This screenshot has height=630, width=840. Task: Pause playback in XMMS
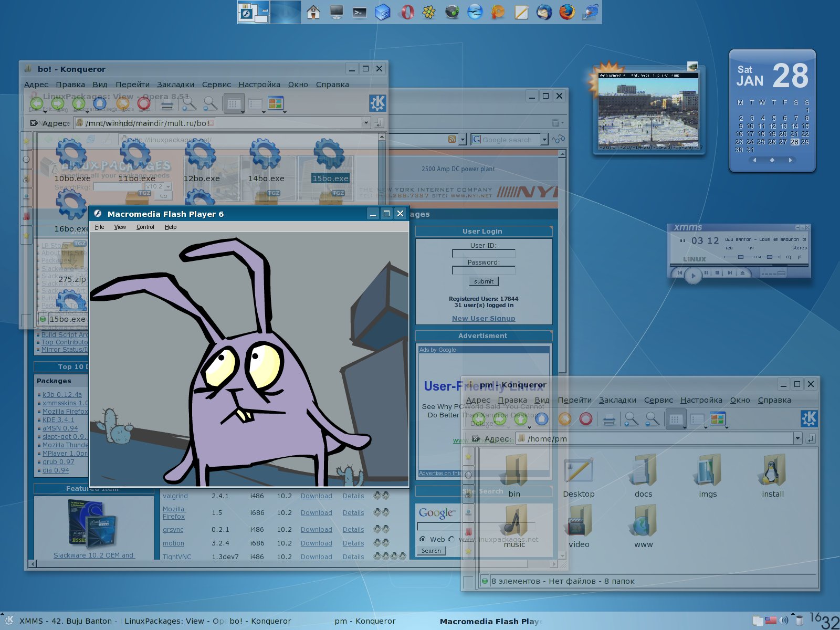pyautogui.click(x=707, y=272)
